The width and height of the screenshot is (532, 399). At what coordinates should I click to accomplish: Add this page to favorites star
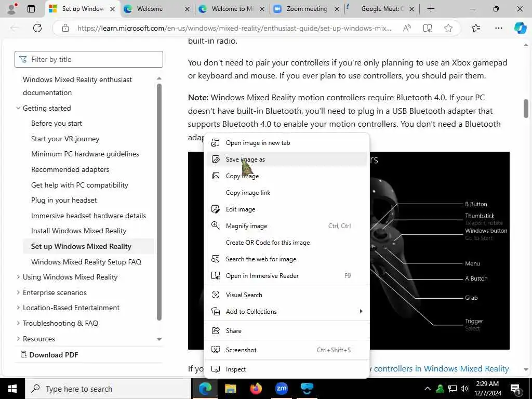coord(448,28)
